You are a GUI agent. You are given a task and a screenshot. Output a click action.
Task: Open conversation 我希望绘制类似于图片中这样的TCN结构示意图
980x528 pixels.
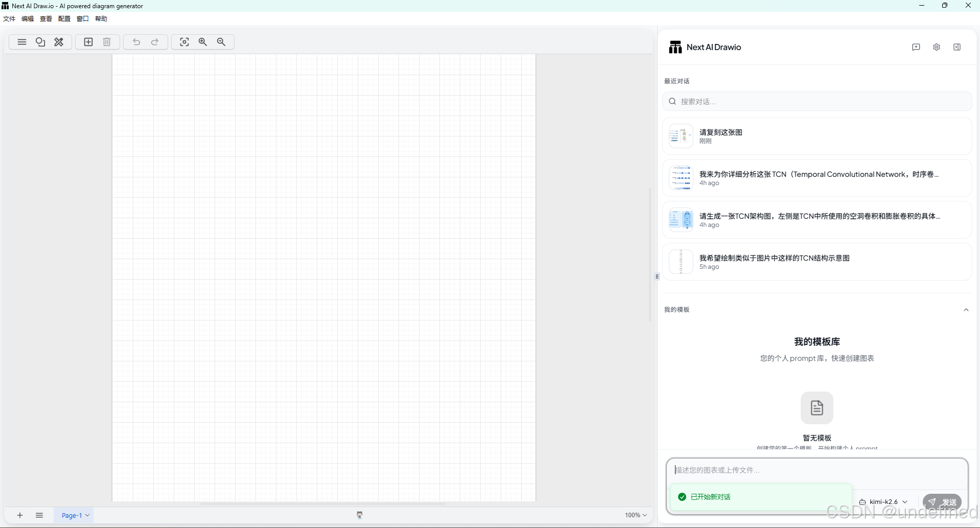pyautogui.click(x=817, y=262)
